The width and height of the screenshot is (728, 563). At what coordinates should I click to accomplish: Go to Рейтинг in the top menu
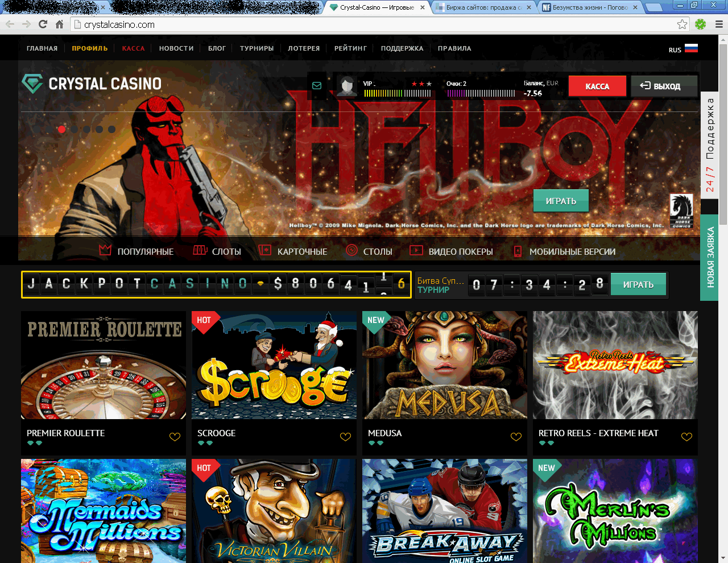[x=350, y=48]
